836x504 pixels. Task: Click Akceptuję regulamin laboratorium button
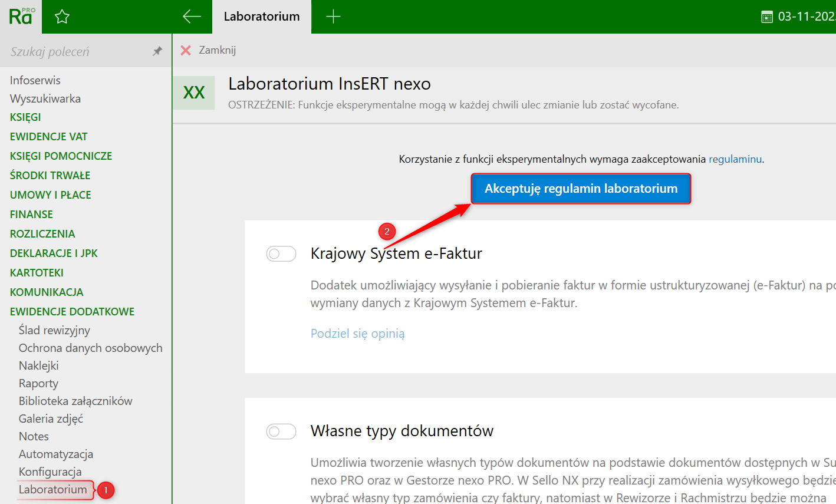(x=581, y=189)
